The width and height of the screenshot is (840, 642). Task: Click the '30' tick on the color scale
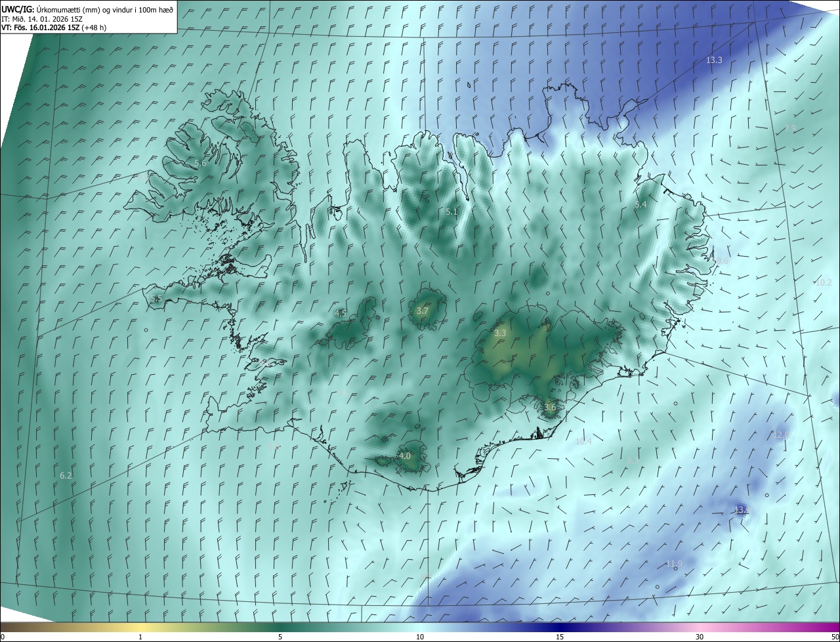pos(700,637)
